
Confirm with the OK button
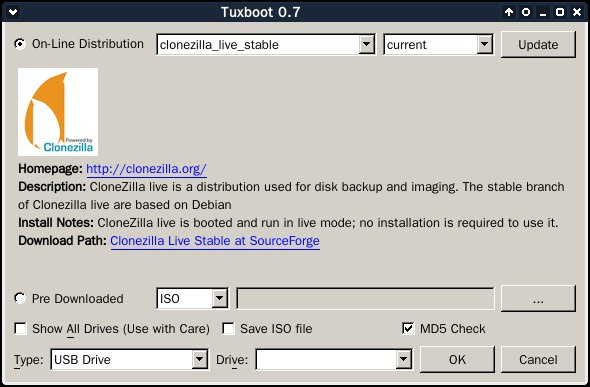click(x=457, y=360)
